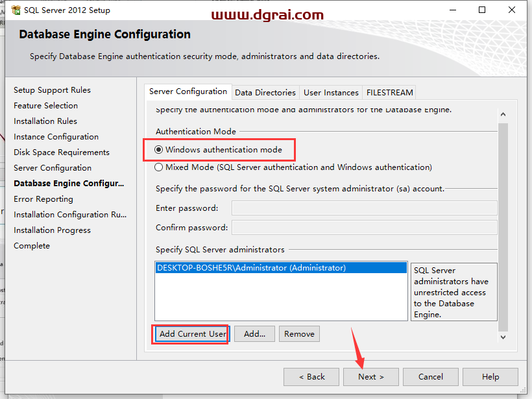
Task: Click the vertical scrollbar thumb
Action: pos(503,227)
